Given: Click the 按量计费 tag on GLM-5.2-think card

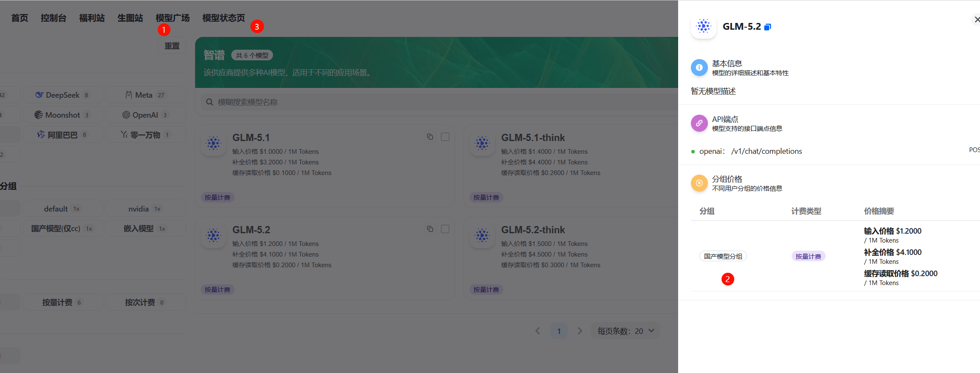Looking at the screenshot, I should [486, 290].
